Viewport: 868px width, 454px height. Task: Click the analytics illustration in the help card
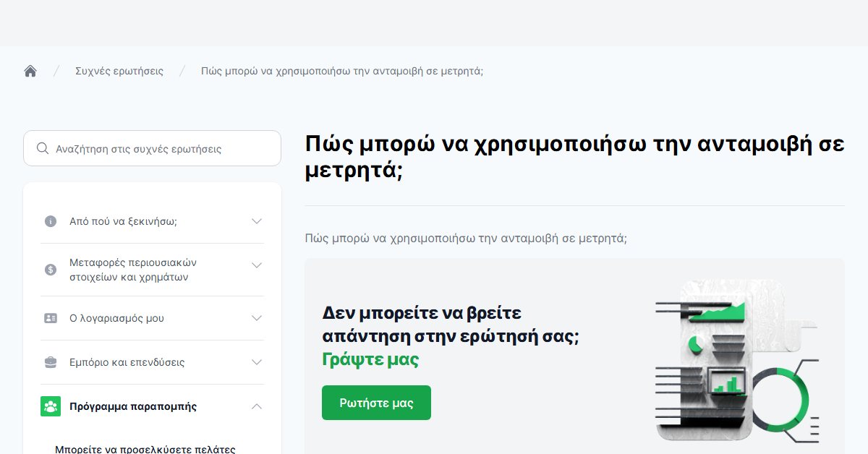(x=736, y=361)
